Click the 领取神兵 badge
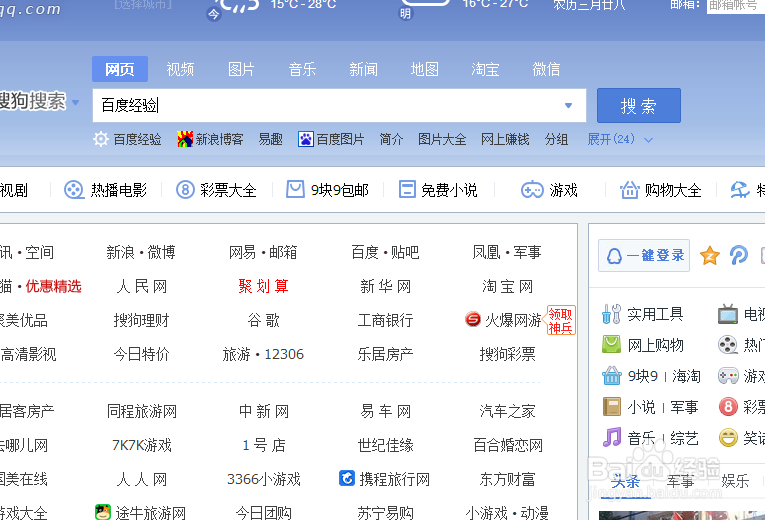Viewport: 765px width, 520px height. [560, 320]
